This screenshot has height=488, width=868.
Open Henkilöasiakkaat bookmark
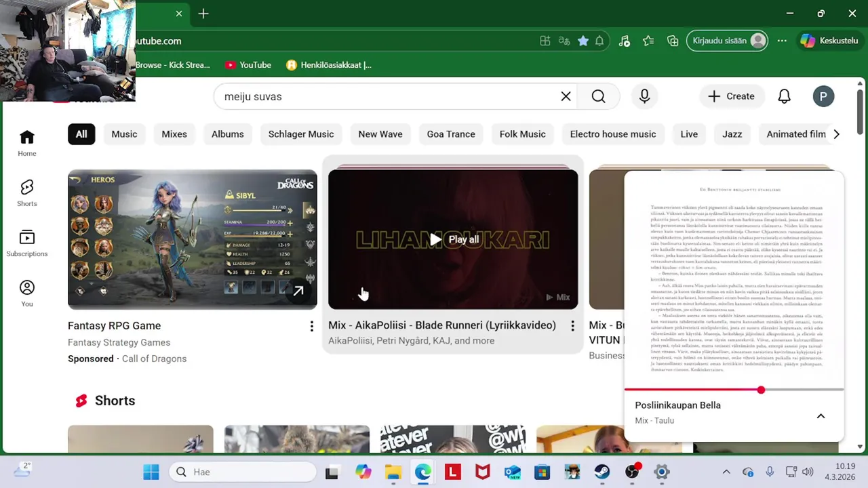point(329,65)
